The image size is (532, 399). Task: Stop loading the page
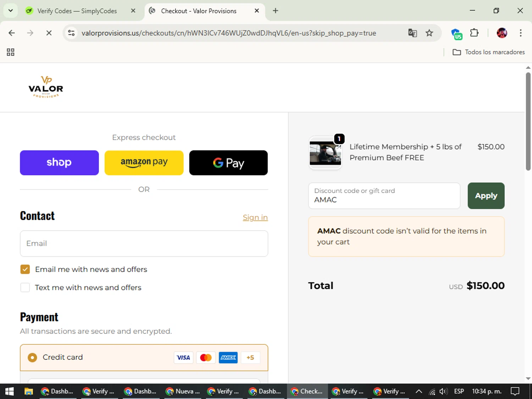pos(49,33)
